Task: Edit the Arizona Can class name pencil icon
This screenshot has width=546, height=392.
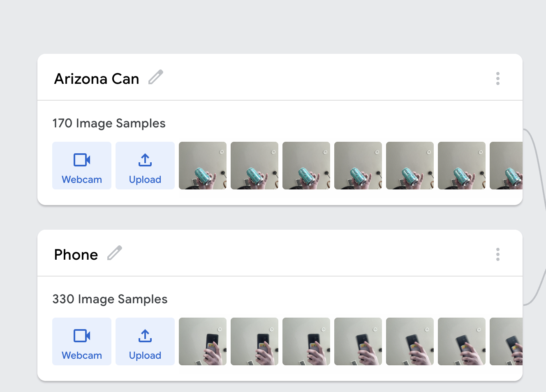Action: pyautogui.click(x=156, y=77)
